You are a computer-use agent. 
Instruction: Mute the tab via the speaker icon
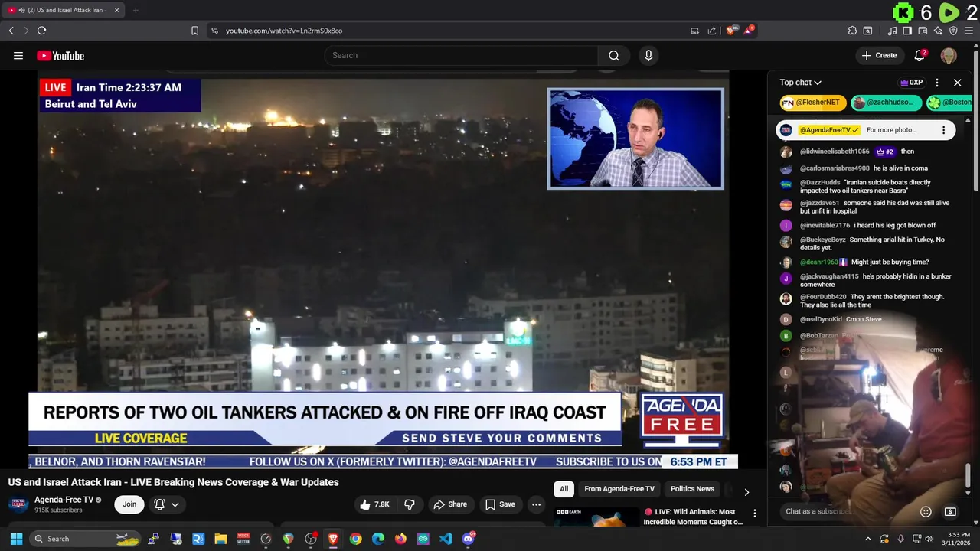(21, 10)
